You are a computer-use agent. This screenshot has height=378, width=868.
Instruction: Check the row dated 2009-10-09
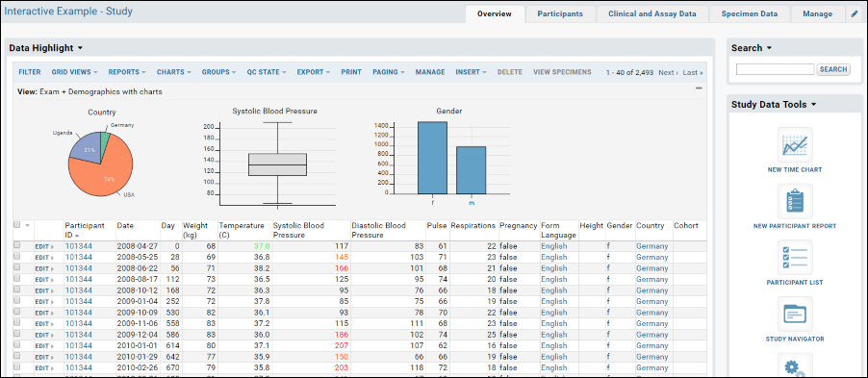pos(16,312)
